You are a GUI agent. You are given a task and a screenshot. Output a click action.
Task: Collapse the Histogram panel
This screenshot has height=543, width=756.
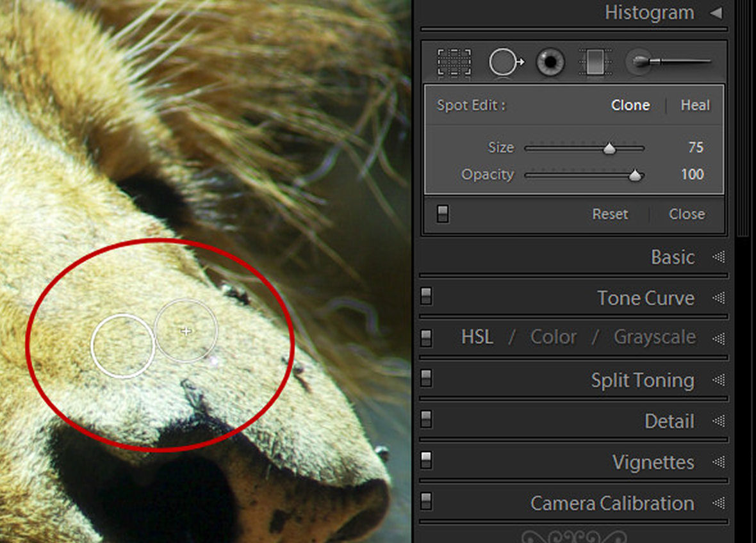click(716, 13)
